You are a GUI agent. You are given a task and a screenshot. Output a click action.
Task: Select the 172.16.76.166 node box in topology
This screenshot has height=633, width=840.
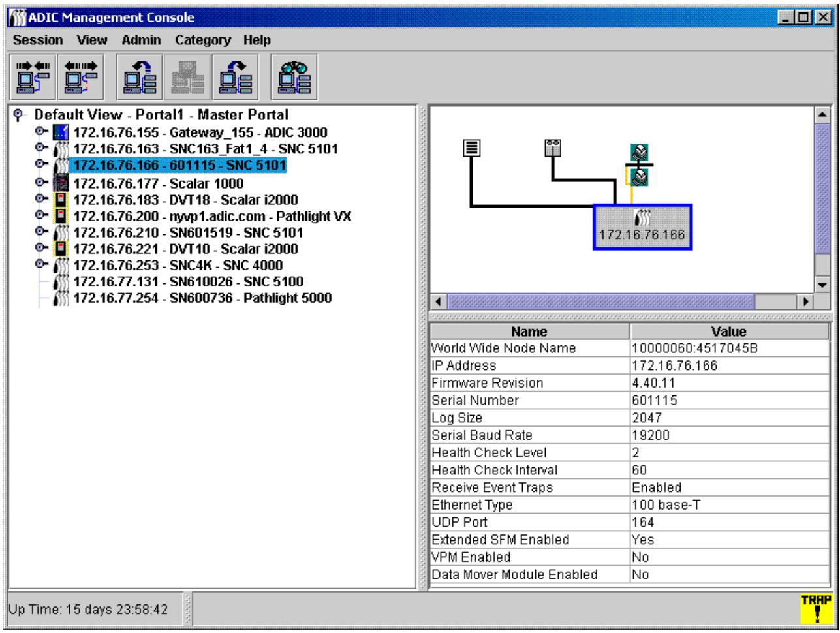642,227
